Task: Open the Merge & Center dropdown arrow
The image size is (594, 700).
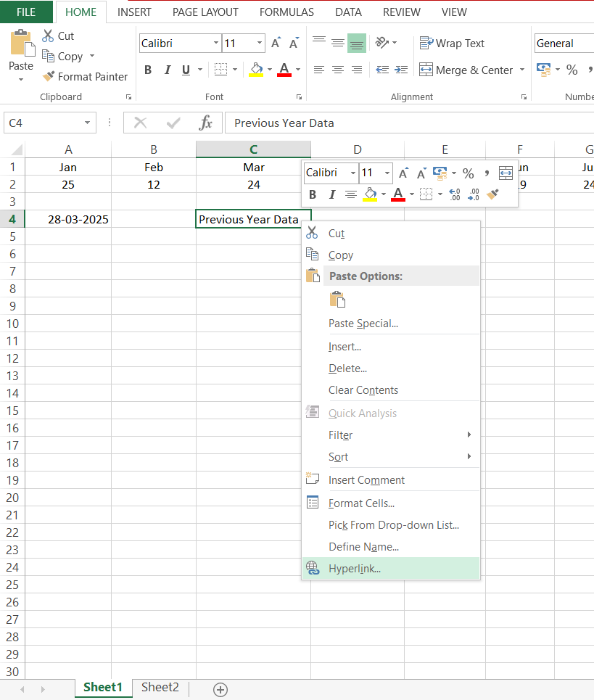Action: point(521,70)
